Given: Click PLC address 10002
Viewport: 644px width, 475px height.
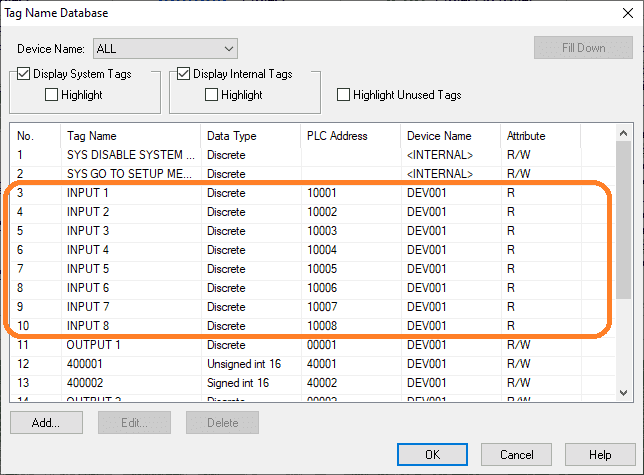Looking at the screenshot, I should tap(322, 212).
